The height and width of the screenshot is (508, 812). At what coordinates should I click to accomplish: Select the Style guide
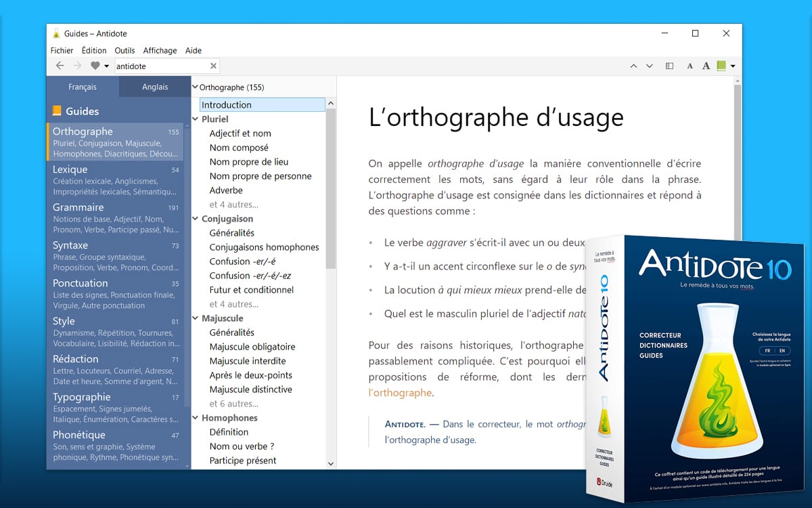pyautogui.click(x=115, y=332)
